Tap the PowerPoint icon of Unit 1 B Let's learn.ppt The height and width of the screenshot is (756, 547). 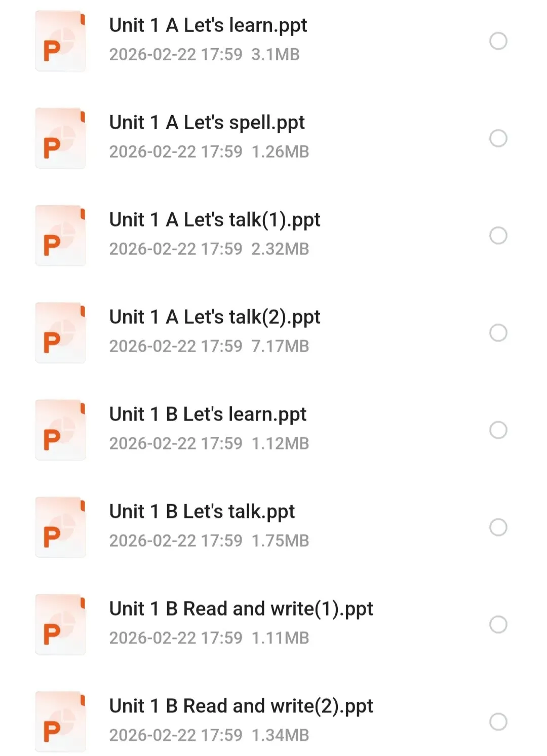pos(61,430)
